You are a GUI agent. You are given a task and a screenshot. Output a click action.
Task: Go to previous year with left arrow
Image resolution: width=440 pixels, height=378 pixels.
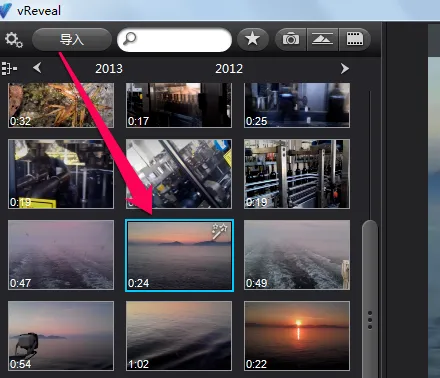[37, 68]
